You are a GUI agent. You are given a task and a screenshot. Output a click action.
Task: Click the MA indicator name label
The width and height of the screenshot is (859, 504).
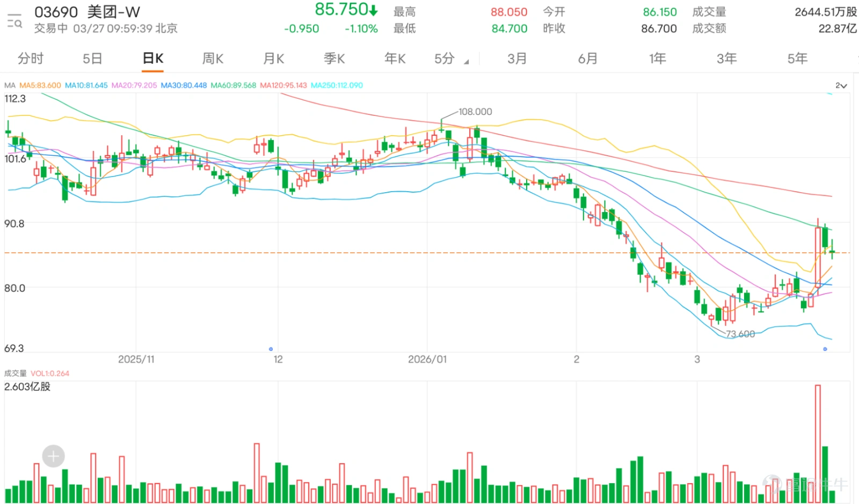pyautogui.click(x=10, y=85)
